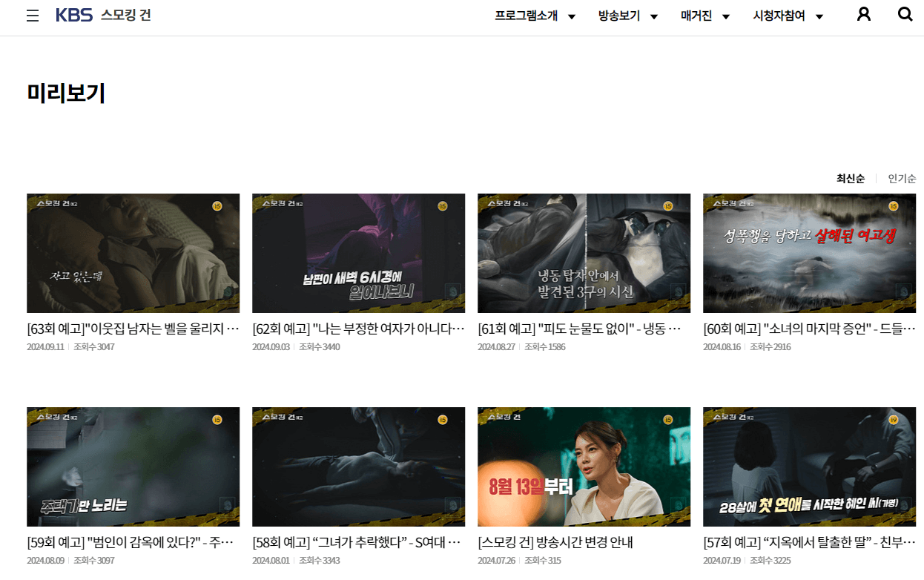This screenshot has height=580, width=924.
Task: Click the 15 rating badge on episode 59 thumbnail
Action: point(217,420)
